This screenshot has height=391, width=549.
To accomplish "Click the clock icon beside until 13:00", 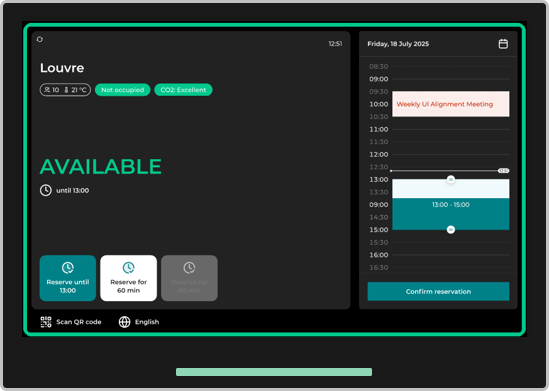I will (x=46, y=190).
